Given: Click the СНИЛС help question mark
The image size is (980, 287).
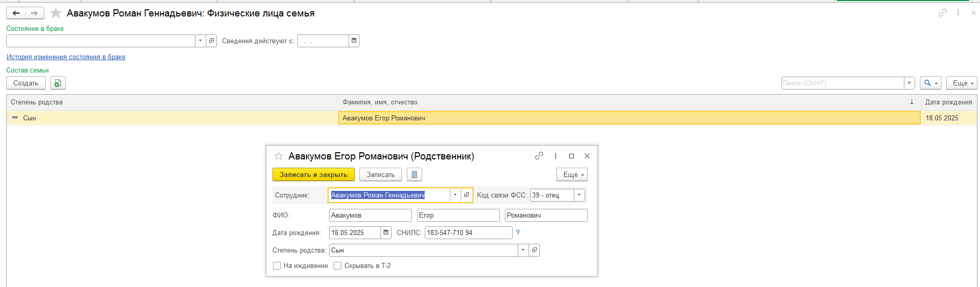Looking at the screenshot, I should (518, 233).
